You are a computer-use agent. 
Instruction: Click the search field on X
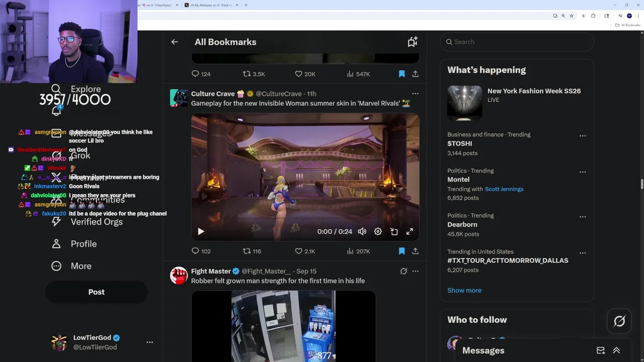517,42
